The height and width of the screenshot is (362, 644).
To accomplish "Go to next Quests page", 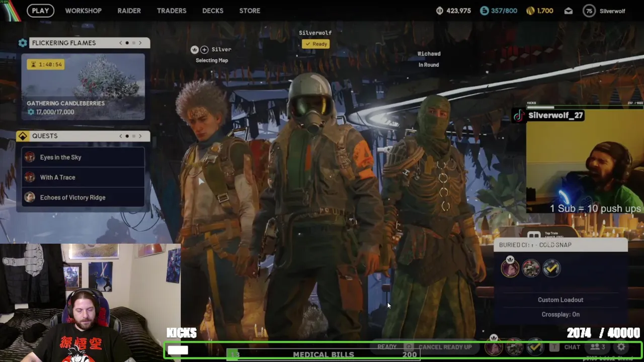I will (x=140, y=136).
